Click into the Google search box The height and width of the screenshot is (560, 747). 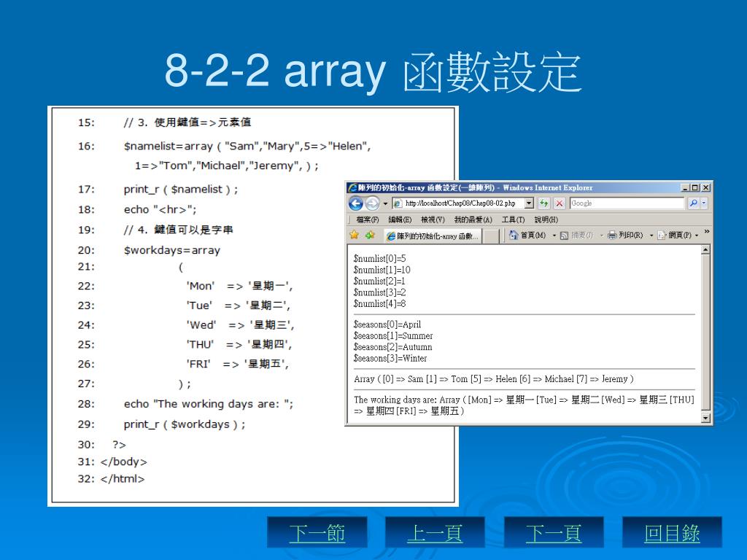627,203
